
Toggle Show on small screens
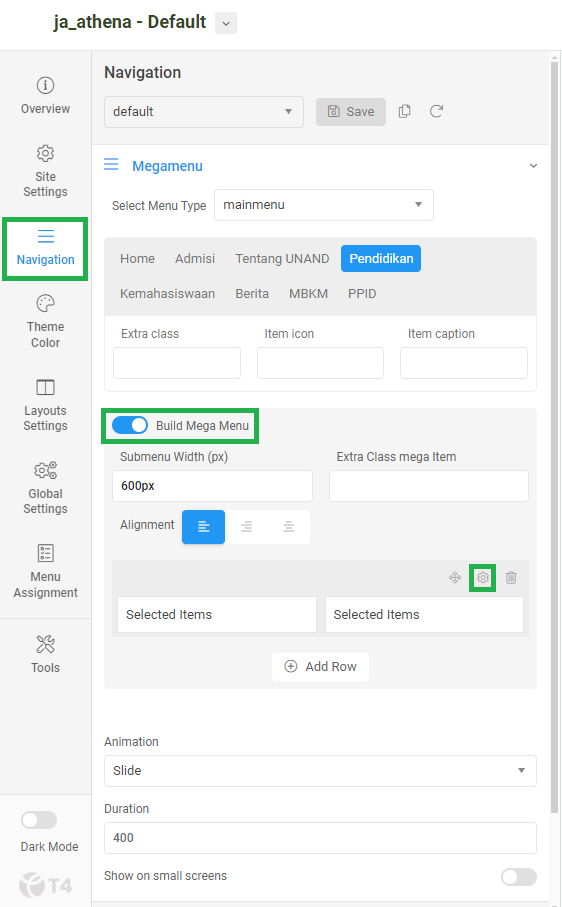[x=519, y=877]
